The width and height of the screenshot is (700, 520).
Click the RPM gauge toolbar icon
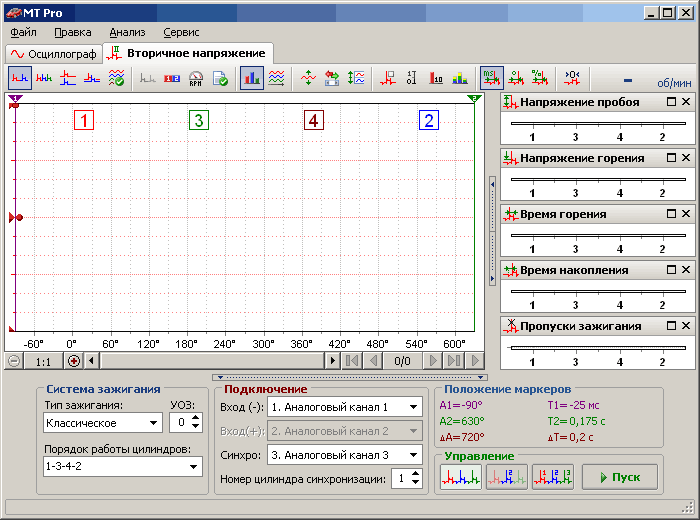(x=196, y=77)
